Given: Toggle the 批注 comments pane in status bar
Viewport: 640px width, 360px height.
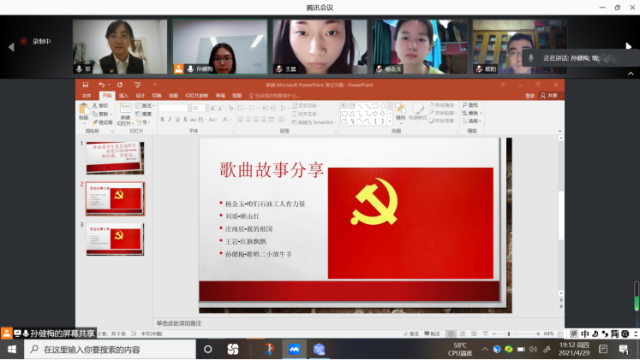Looking at the screenshot, I should click(x=432, y=334).
